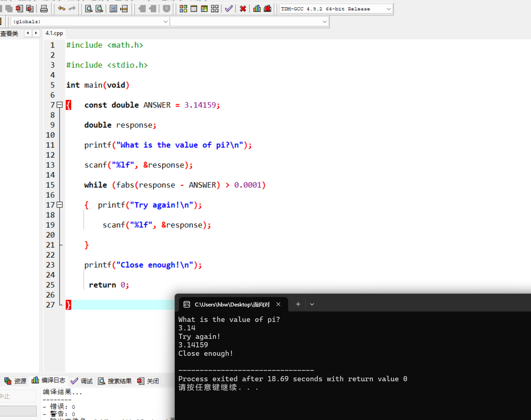Click the Delete Profiling Information icon
Image resolution: width=531 pixels, height=420 pixels.
pos(267,8)
